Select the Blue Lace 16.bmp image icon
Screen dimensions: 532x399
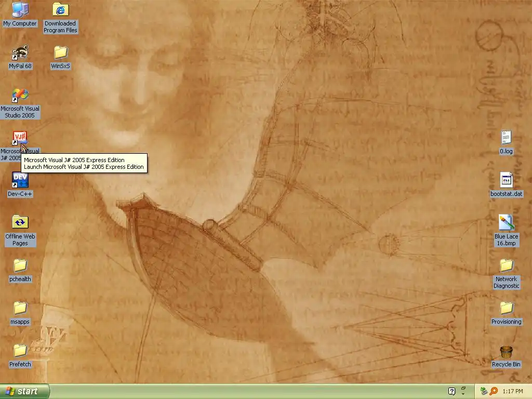(506, 222)
